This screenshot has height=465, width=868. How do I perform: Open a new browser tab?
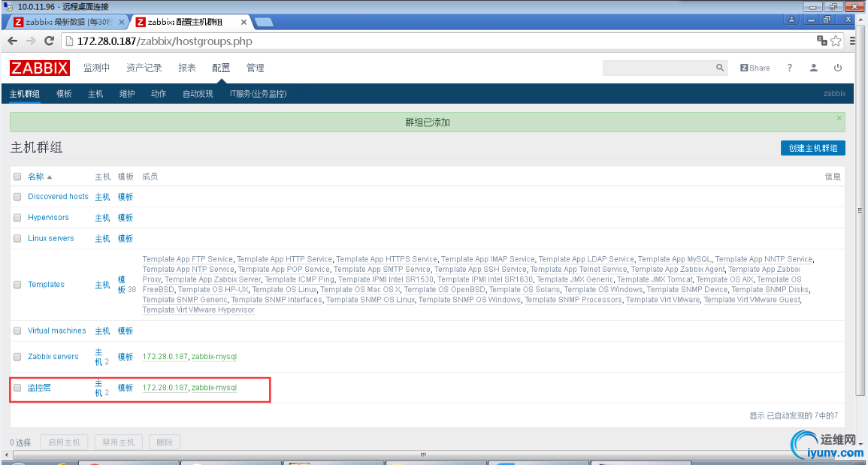coord(264,22)
